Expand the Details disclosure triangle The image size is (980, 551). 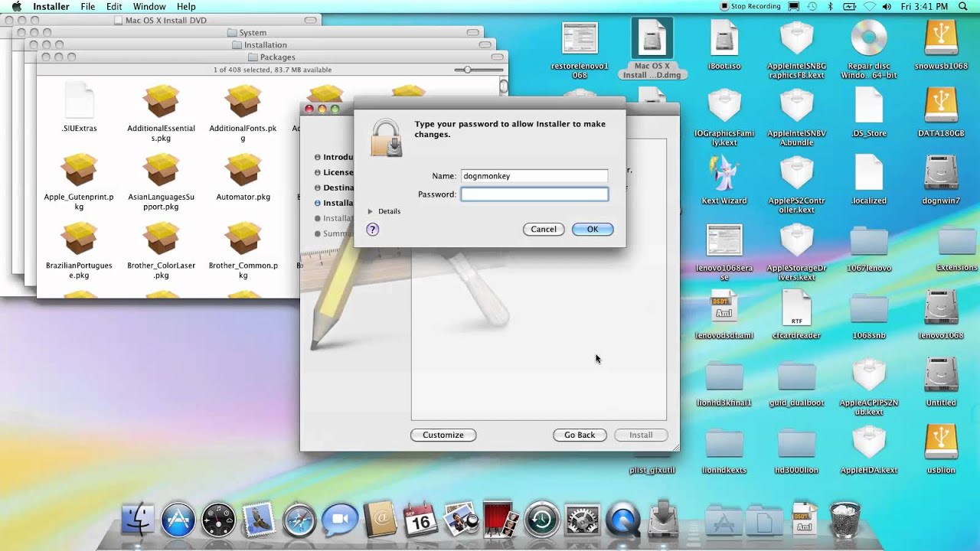point(371,211)
